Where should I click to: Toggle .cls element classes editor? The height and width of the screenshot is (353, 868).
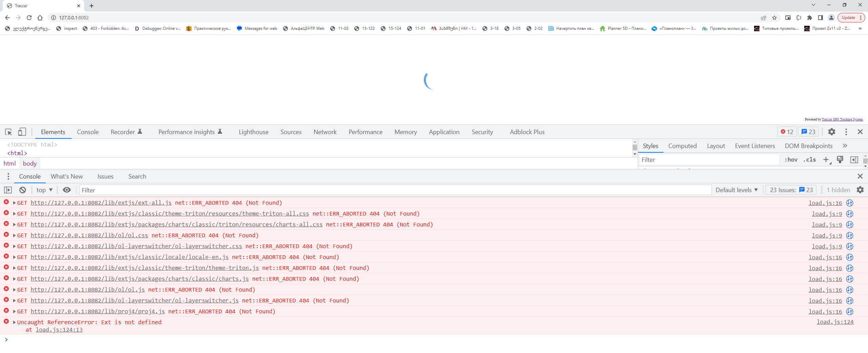[x=810, y=160]
